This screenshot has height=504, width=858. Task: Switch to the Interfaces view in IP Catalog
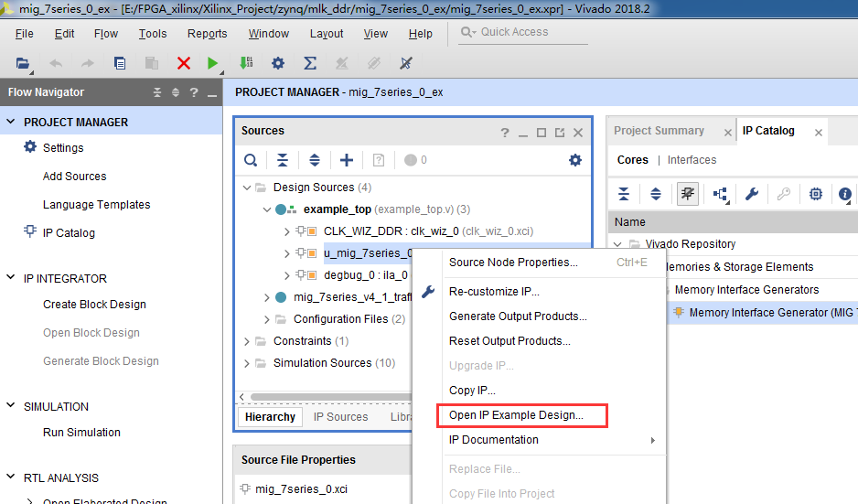(x=692, y=160)
